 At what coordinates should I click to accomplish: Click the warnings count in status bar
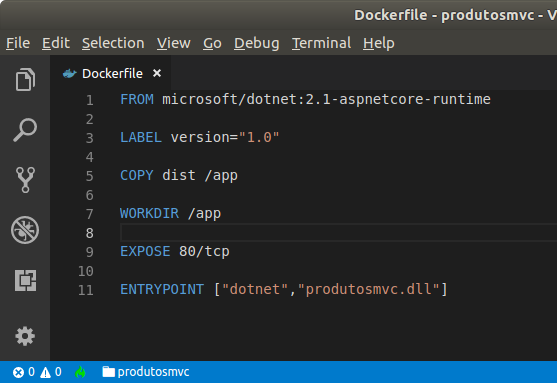51,372
